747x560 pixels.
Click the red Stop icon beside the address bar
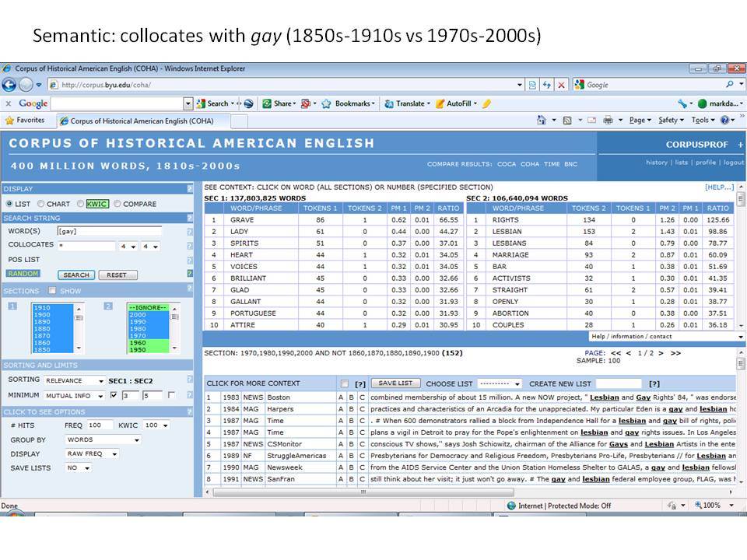click(x=562, y=85)
